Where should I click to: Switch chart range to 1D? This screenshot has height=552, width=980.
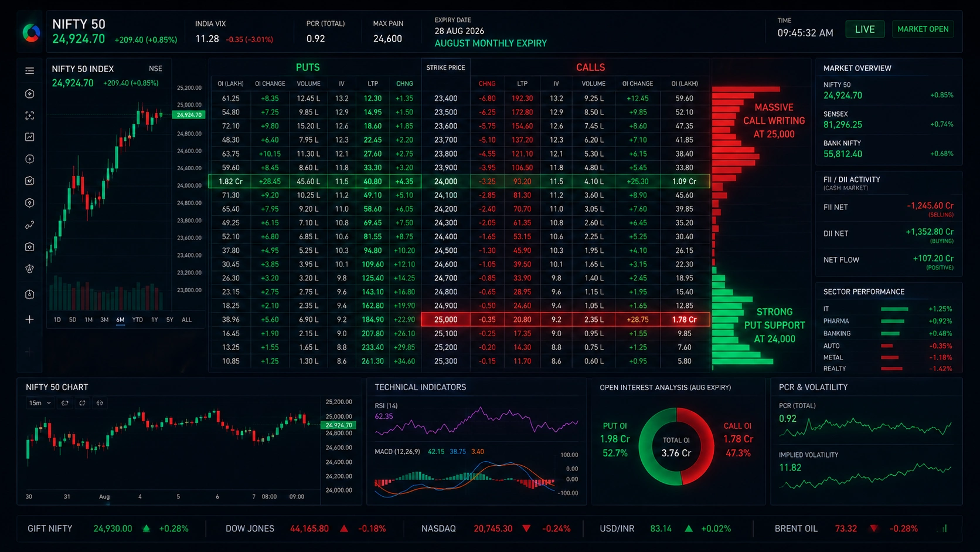(x=57, y=320)
